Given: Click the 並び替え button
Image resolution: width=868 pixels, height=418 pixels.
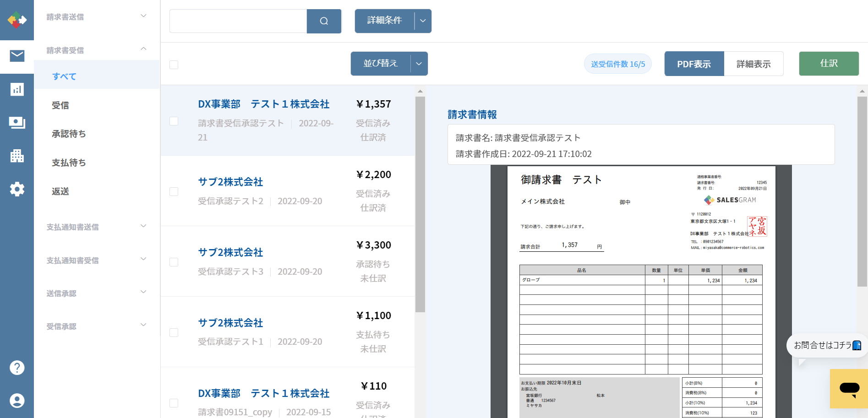Looking at the screenshot, I should [381, 64].
